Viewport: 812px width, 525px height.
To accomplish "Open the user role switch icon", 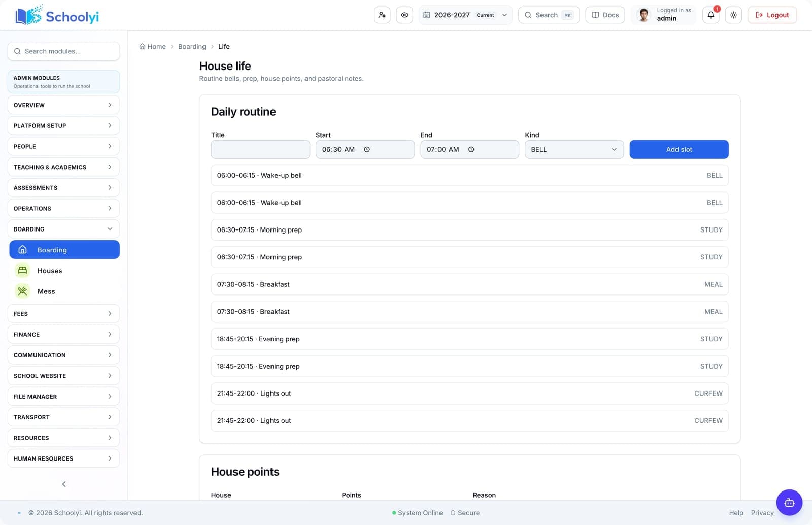I will [382, 15].
